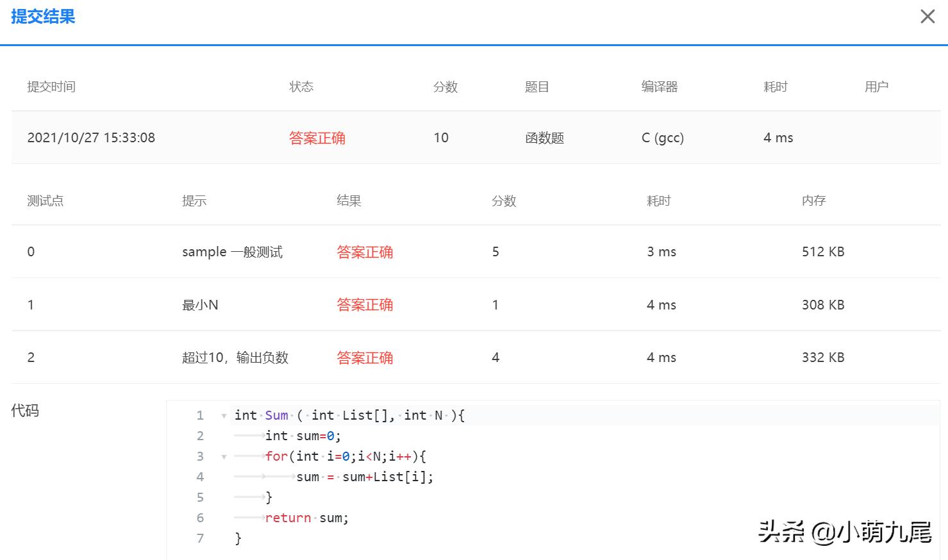This screenshot has height=560, width=948.
Task: Select the test row labeled 最小N
Action: 200,304
